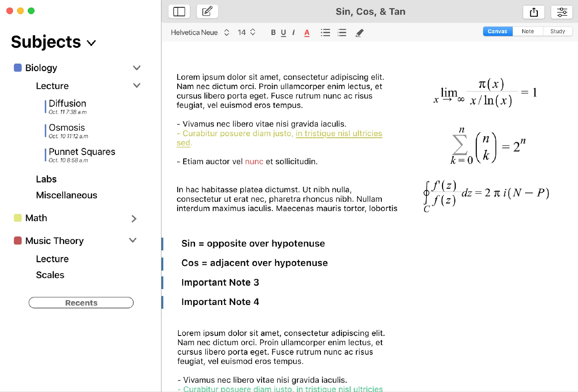Screen dimensions: 578x392
Task: Insert a bulleted list
Action: (x=325, y=33)
